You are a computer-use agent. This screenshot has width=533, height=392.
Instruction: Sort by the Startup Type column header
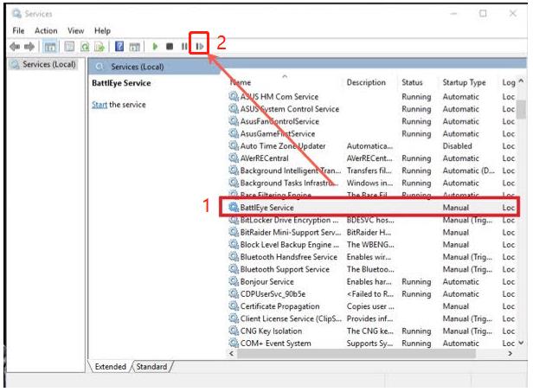(x=464, y=82)
